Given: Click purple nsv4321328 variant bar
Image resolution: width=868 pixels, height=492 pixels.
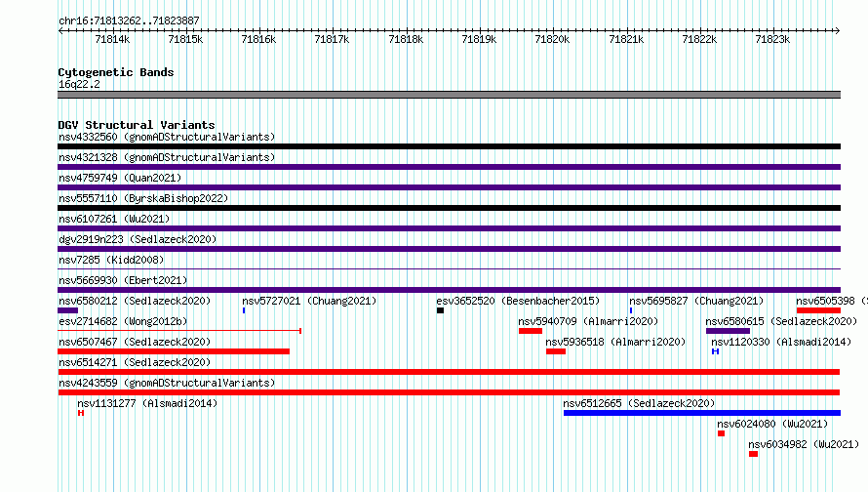Looking at the screenshot, I should (449, 167).
